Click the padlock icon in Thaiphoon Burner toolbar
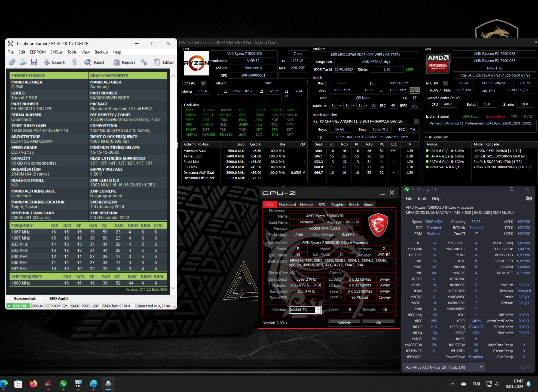538x392 pixels. pyautogui.click(x=74, y=62)
